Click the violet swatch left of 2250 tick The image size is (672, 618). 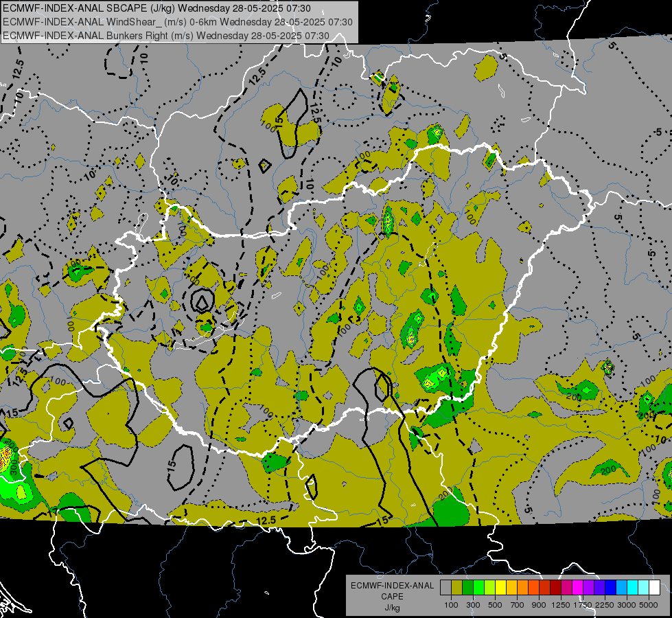(599, 588)
